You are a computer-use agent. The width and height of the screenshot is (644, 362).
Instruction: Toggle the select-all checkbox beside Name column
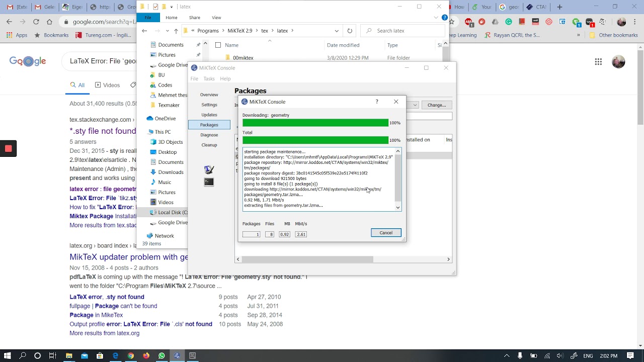[218, 45]
